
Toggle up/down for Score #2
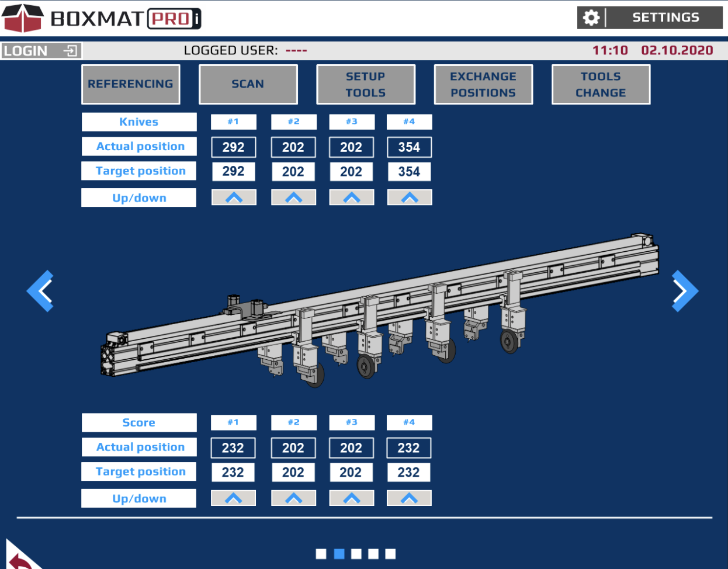tap(293, 498)
